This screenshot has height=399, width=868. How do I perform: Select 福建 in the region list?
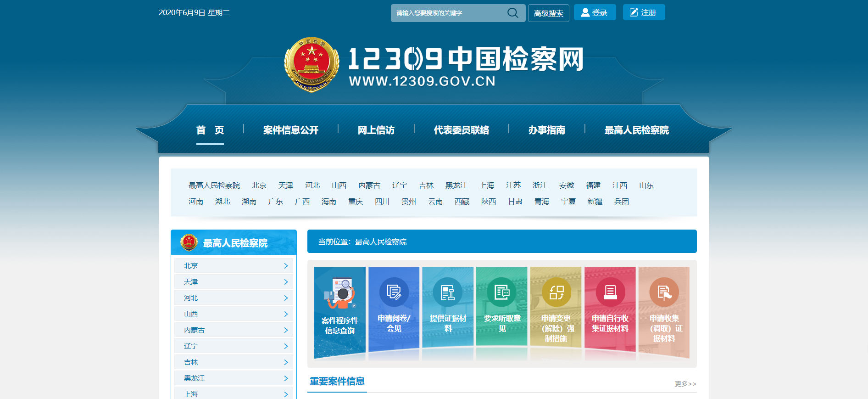point(593,185)
